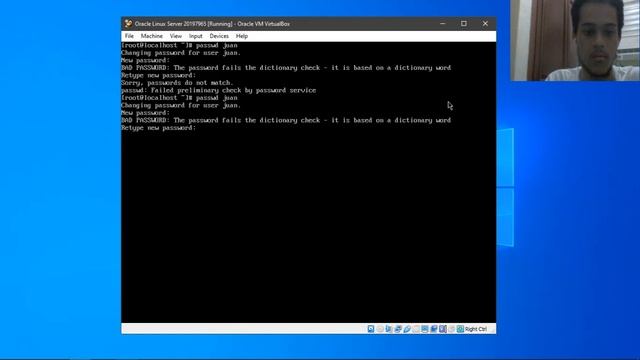The height and width of the screenshot is (360, 640).
Task: Click the hard disk activity status icon
Action: (371, 329)
